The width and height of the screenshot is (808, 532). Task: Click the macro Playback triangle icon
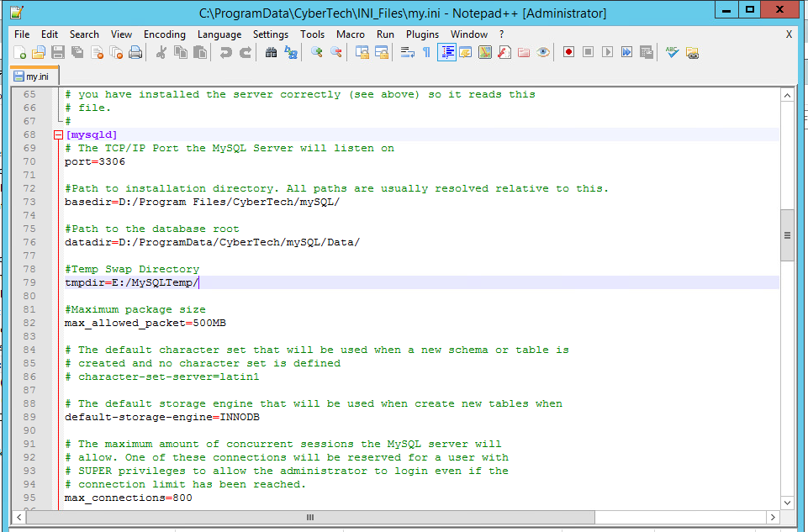pyautogui.click(x=608, y=52)
